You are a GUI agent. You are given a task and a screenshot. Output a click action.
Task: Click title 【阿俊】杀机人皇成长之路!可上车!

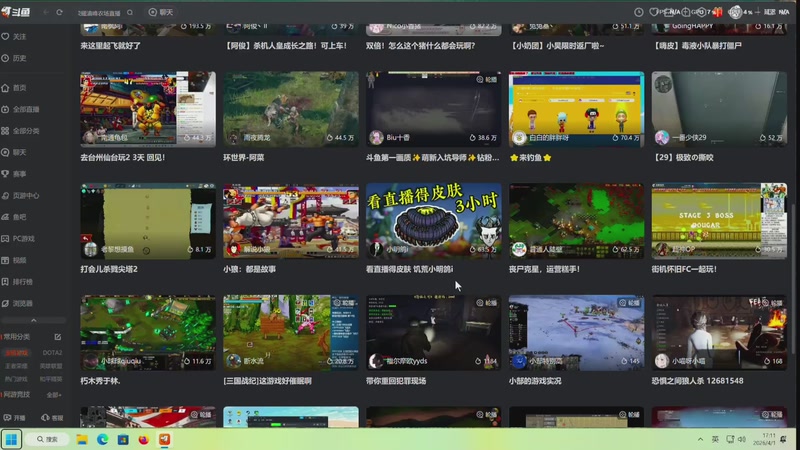286,46
